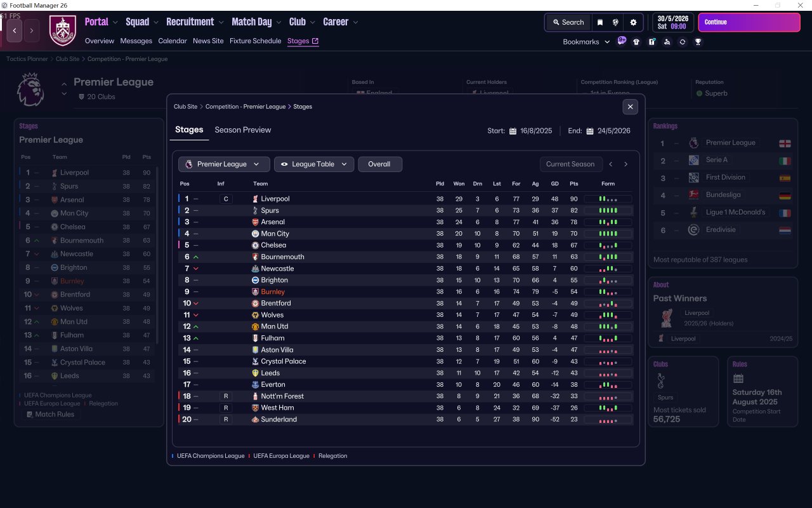Open the Overview submenu item

[100, 41]
